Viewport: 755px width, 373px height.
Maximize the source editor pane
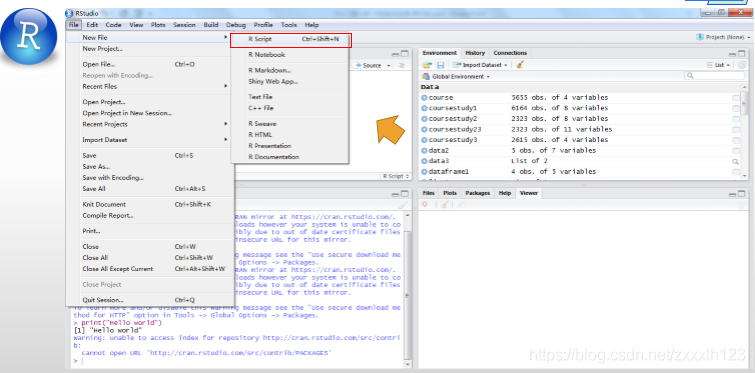pyautogui.click(x=405, y=53)
